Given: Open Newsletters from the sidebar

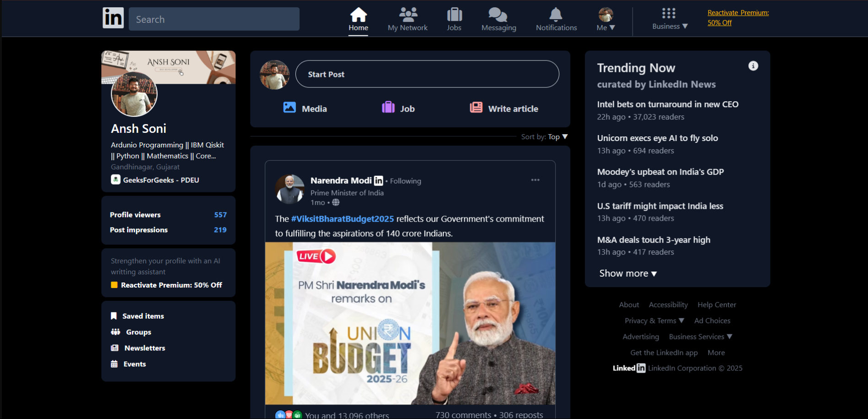Looking at the screenshot, I should (x=144, y=348).
